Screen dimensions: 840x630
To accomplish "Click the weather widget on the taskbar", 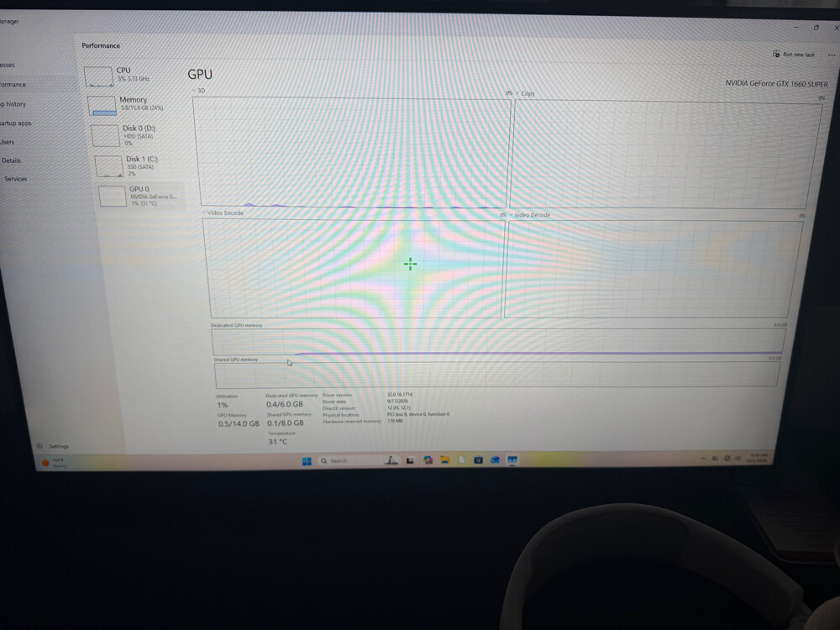I will click(54, 463).
